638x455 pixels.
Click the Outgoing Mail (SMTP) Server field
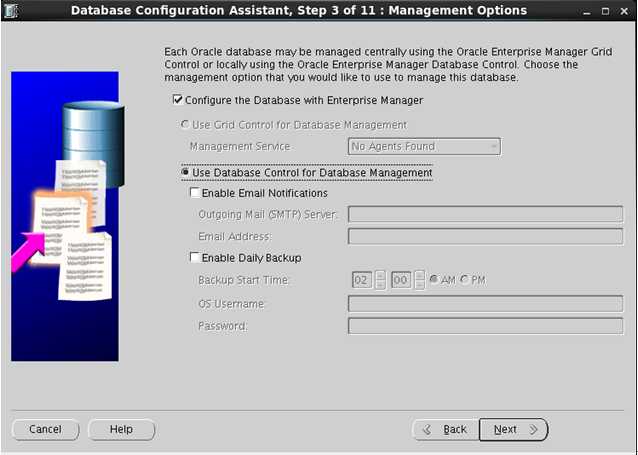pos(485,214)
